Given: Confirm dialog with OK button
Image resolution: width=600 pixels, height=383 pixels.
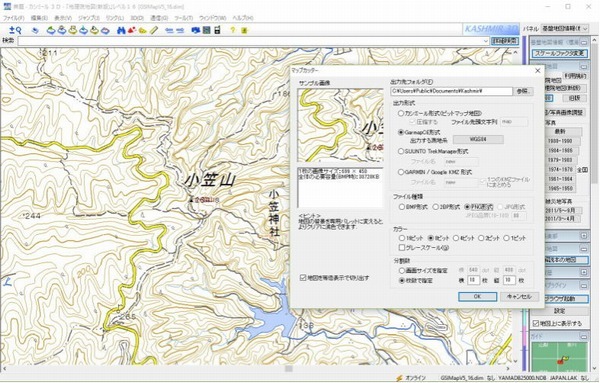Looking at the screenshot, I should coord(477,297).
